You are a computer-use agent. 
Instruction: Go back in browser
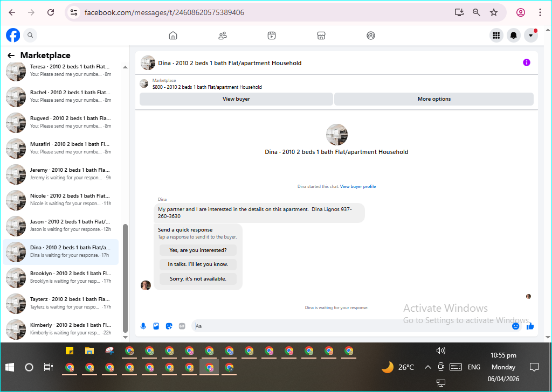coord(12,13)
